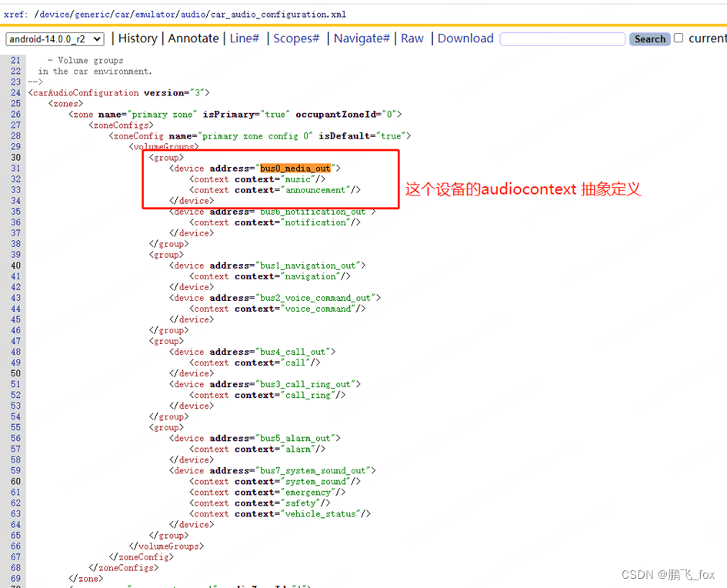
Task: Open the generic path link
Action: tap(92, 15)
